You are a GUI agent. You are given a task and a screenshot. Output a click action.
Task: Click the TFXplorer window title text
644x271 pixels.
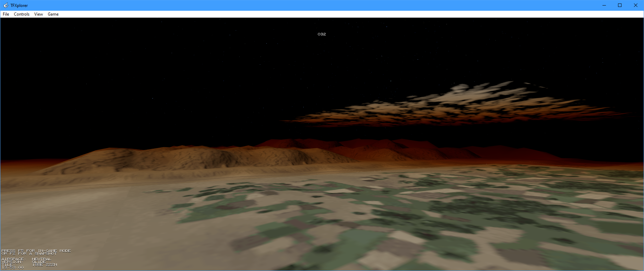pos(19,5)
